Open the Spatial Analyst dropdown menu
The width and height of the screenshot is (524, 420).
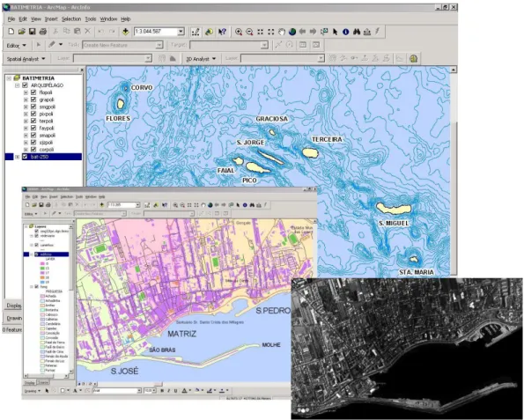pos(26,59)
